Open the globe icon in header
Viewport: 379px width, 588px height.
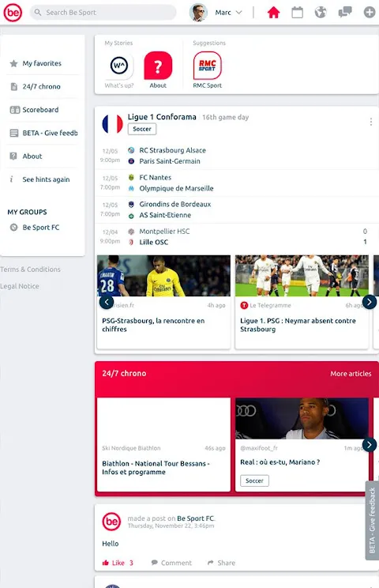[x=321, y=13]
